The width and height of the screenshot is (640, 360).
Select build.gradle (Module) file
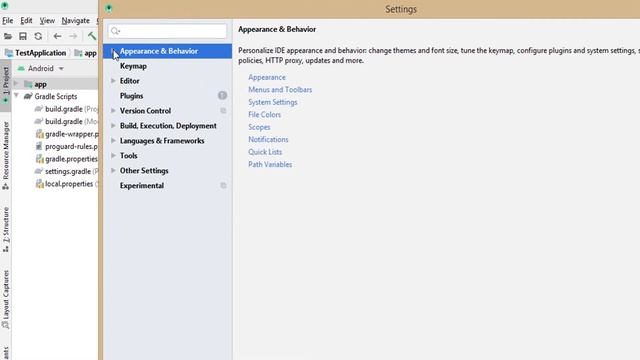click(66, 121)
